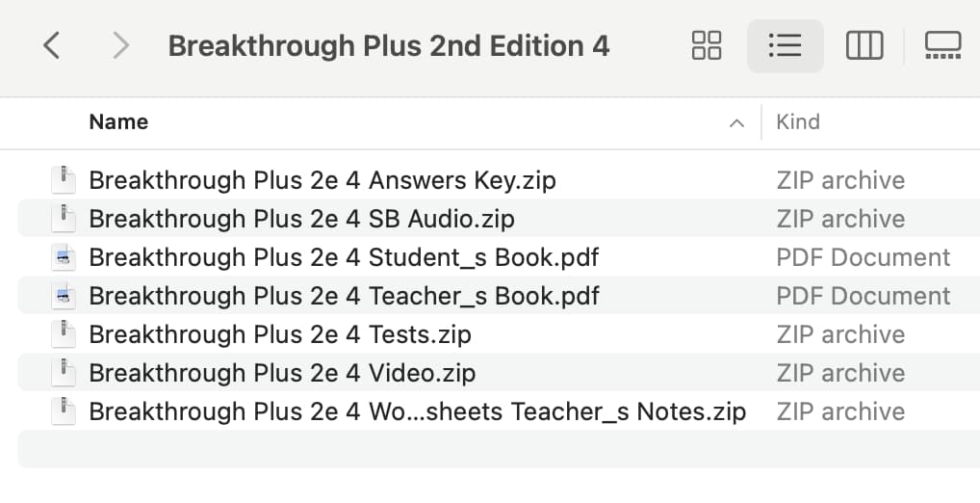Go forward with the right chevron
980x503 pixels.
click(120, 45)
